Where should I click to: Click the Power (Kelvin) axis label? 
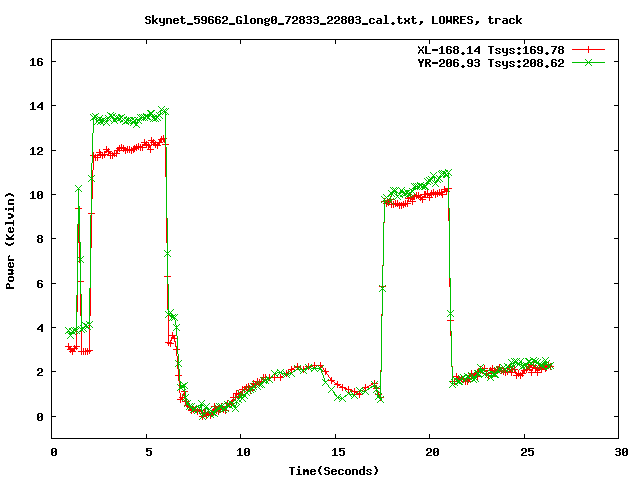[x=10, y=241]
